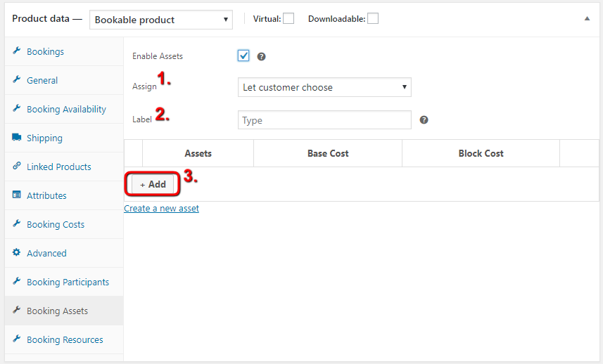Click into the Label Type input field
This screenshot has width=603, height=364.
coord(324,119)
